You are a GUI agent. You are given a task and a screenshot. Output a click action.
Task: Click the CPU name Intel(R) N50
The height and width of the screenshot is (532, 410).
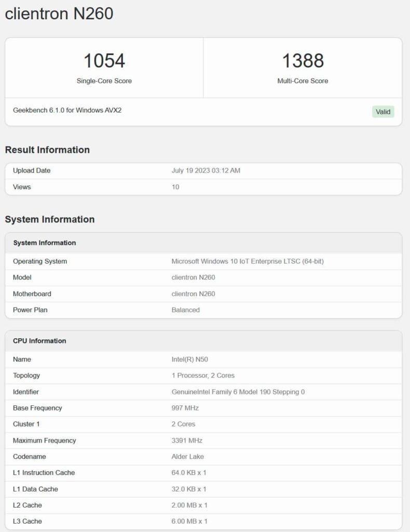pyautogui.click(x=189, y=359)
